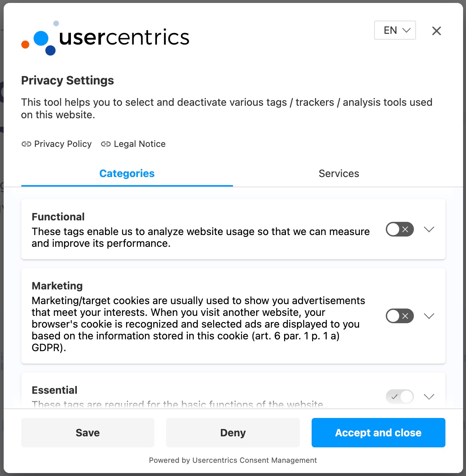Image resolution: width=466 pixels, height=476 pixels.
Task: Click the Marketing category heading
Action: 57,286
